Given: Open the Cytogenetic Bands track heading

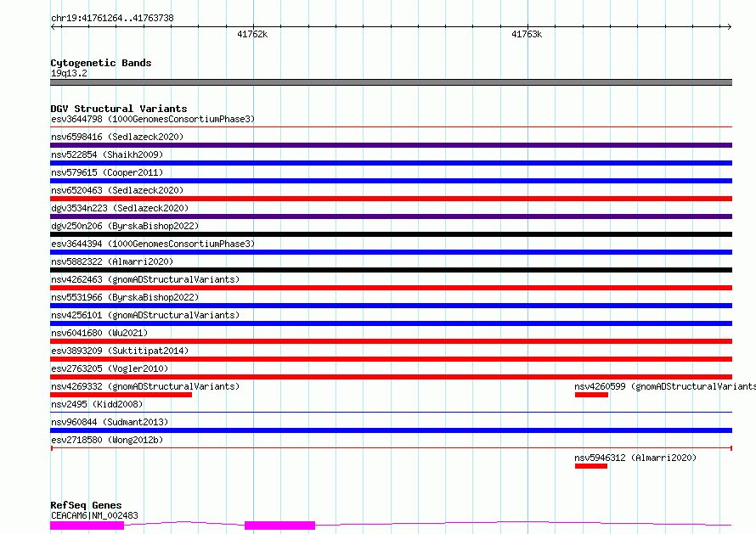Looking at the screenshot, I should tap(101, 63).
